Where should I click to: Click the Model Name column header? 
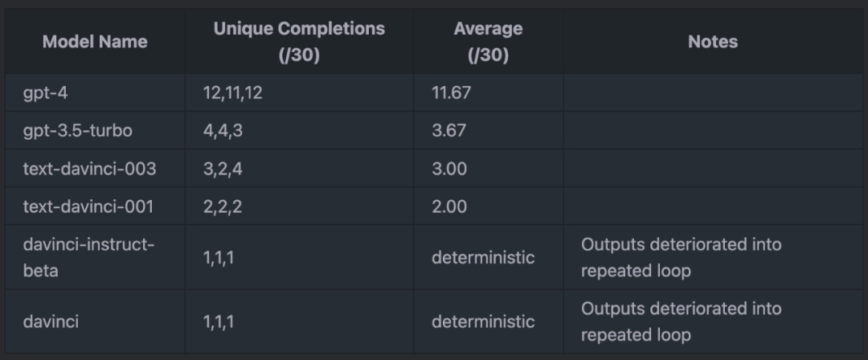point(95,42)
